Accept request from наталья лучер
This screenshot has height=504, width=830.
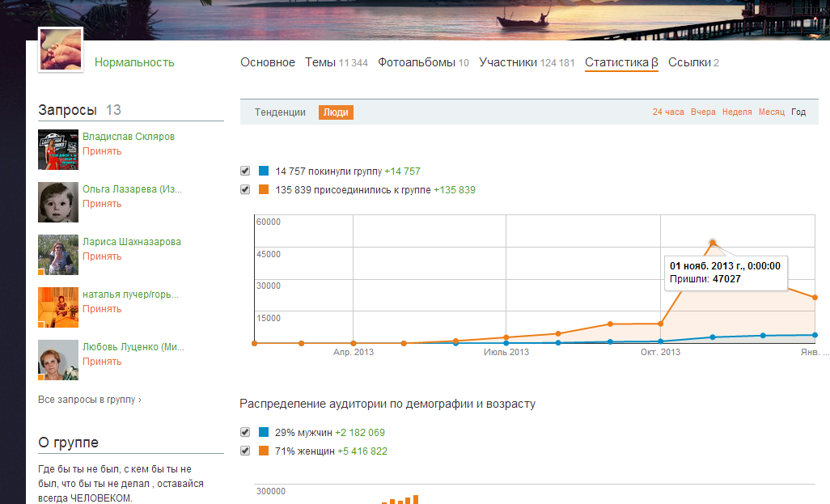coord(102,309)
